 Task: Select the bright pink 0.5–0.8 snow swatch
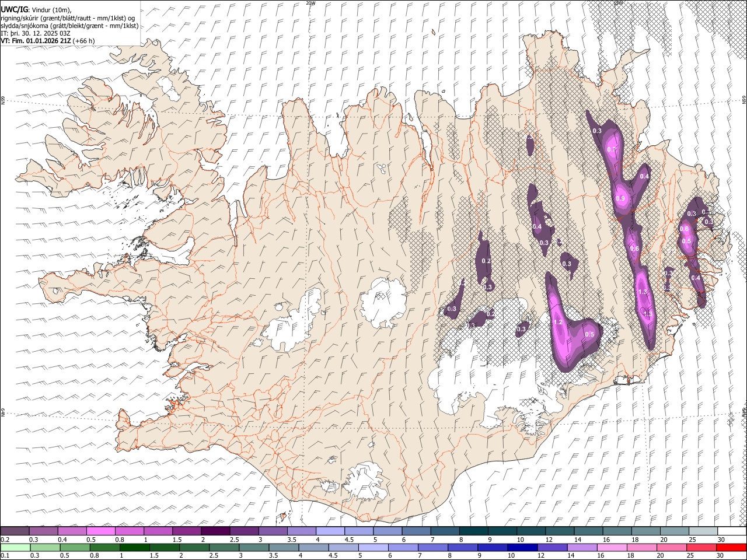point(100,531)
